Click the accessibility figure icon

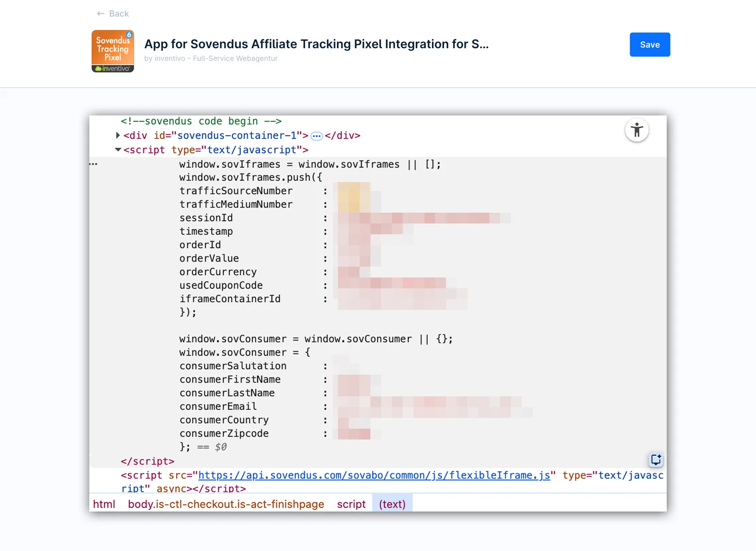[x=637, y=130]
